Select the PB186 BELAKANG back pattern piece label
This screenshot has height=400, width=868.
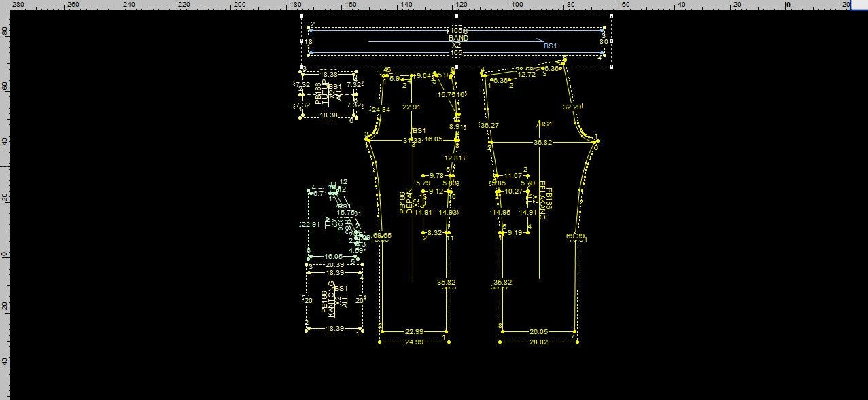click(545, 200)
